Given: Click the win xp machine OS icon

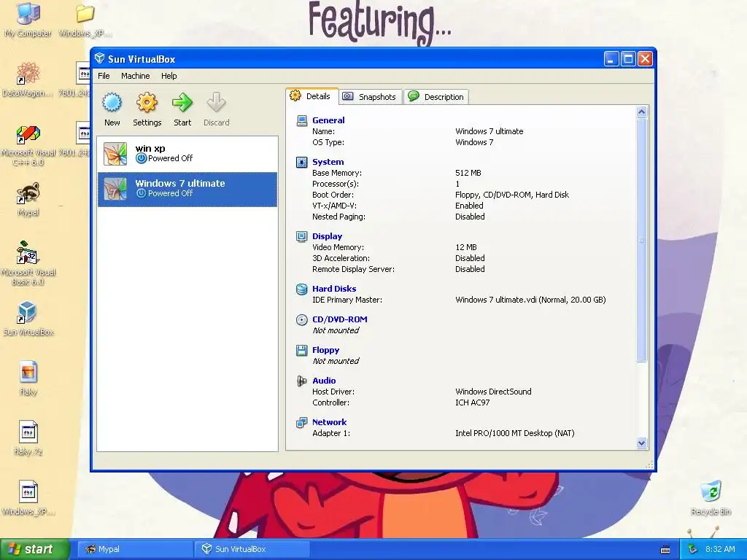Looking at the screenshot, I should (115, 154).
